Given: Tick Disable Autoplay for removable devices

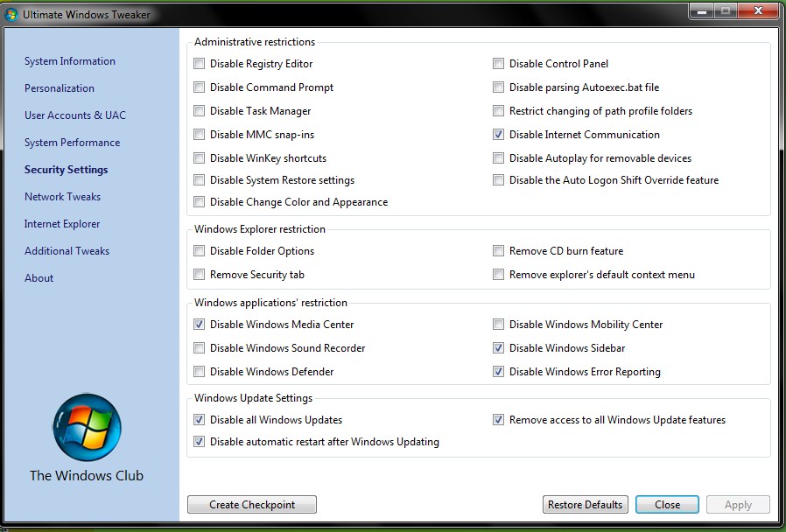Looking at the screenshot, I should point(498,158).
